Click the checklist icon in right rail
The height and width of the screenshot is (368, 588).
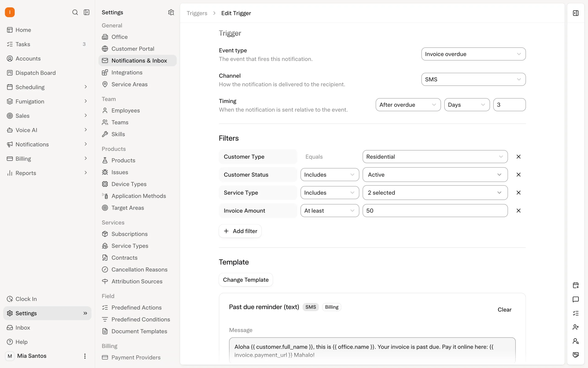point(576,313)
